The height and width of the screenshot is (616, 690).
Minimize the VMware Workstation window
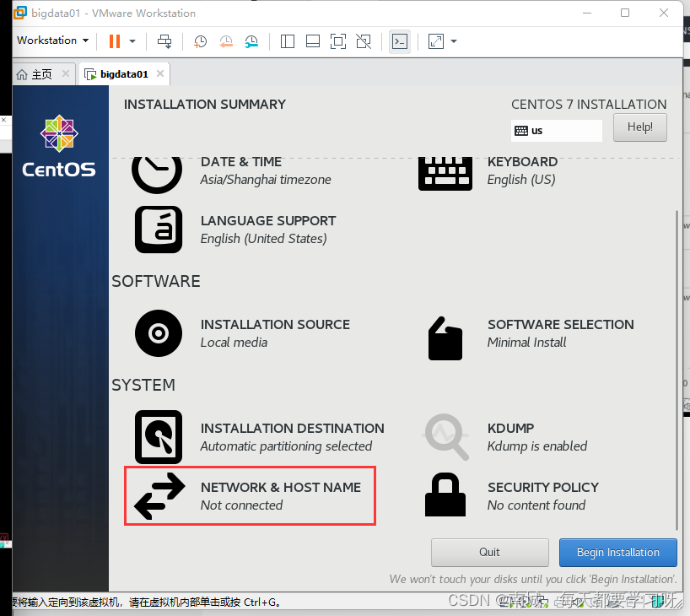(x=587, y=13)
